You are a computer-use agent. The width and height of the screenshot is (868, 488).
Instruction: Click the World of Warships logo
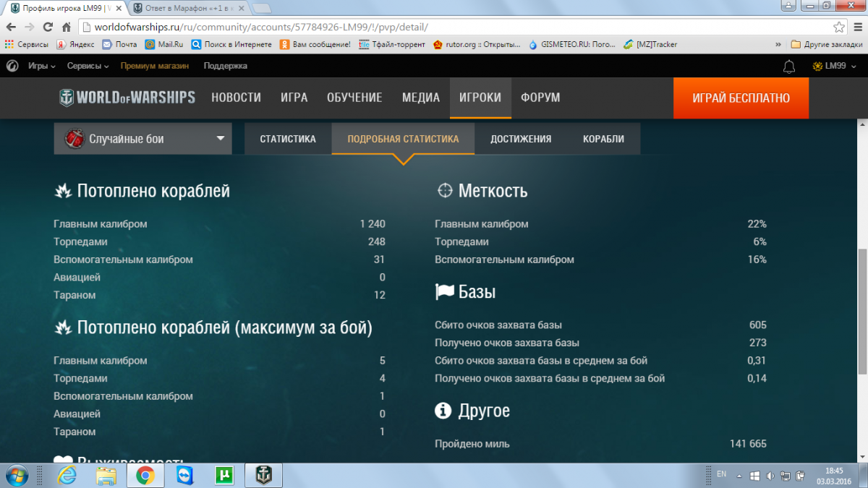tap(127, 98)
